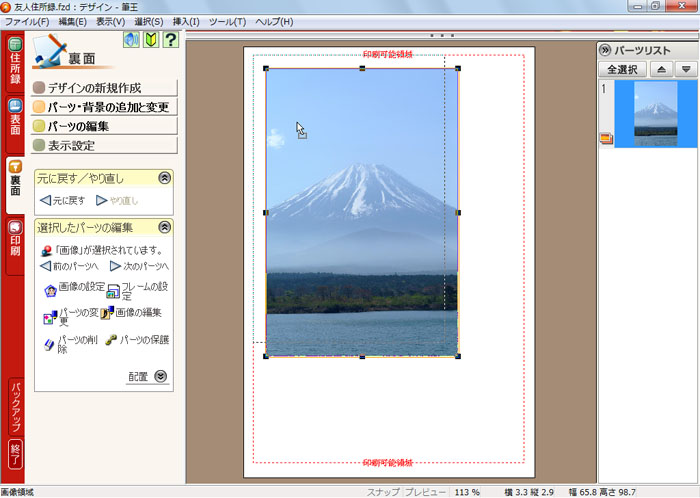Image resolution: width=700 pixels, height=498 pixels.
Task: Click the パーツの変更 icon
Action: (x=51, y=316)
